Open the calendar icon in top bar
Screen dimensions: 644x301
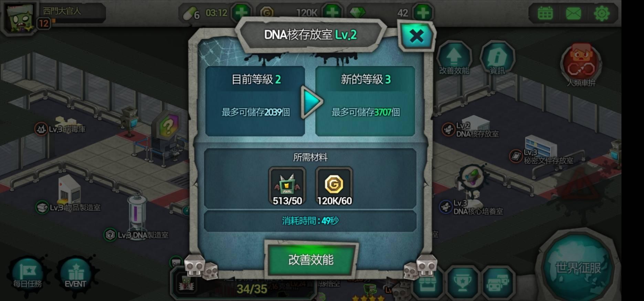click(545, 13)
